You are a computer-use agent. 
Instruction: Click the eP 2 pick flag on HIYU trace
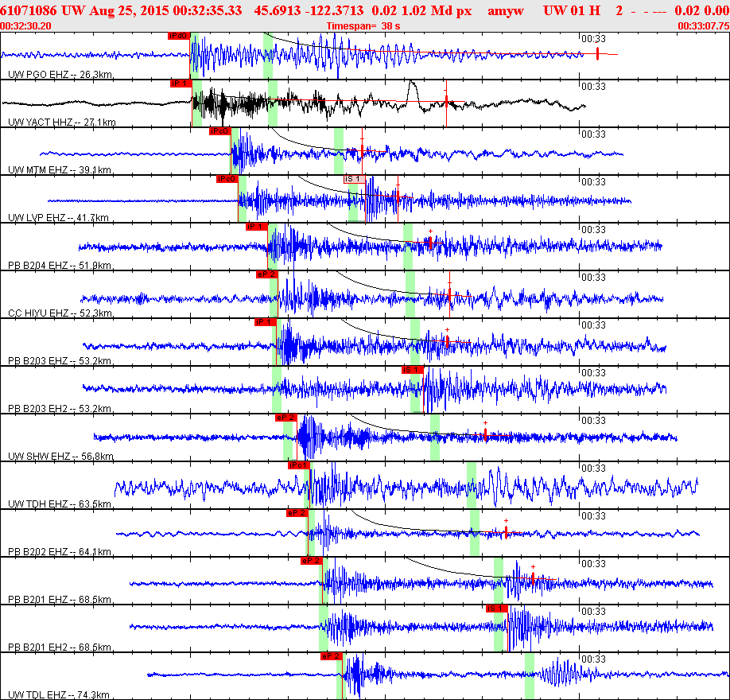tap(267, 274)
